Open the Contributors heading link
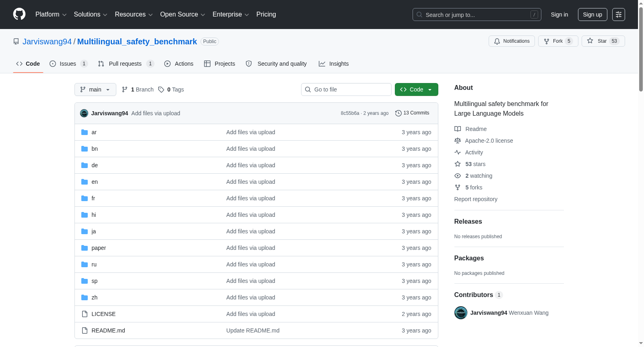The width and height of the screenshot is (644, 347). (478, 295)
